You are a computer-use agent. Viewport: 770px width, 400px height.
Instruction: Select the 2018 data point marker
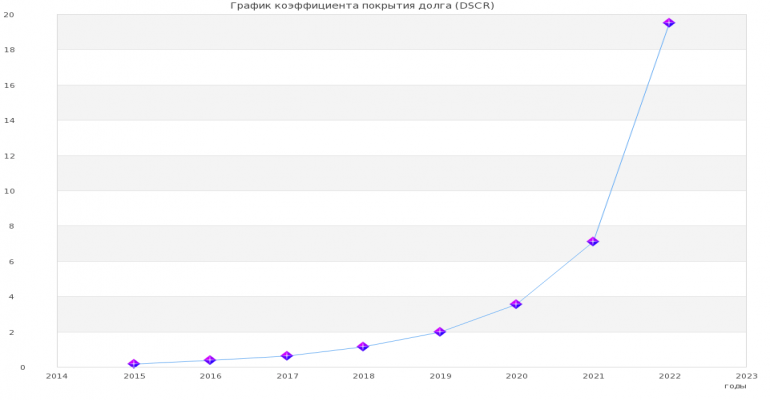(x=363, y=347)
